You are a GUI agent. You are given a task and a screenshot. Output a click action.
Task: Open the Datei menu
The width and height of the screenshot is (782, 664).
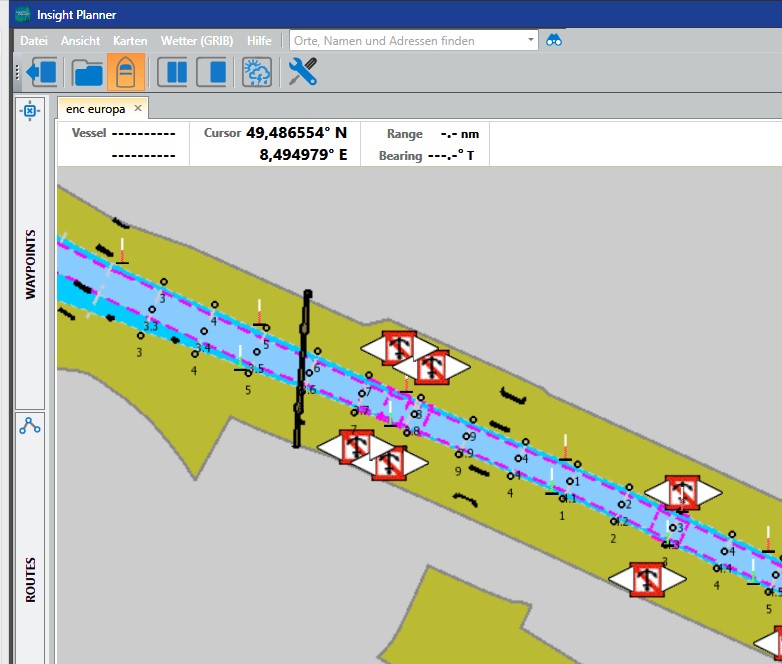tap(34, 41)
